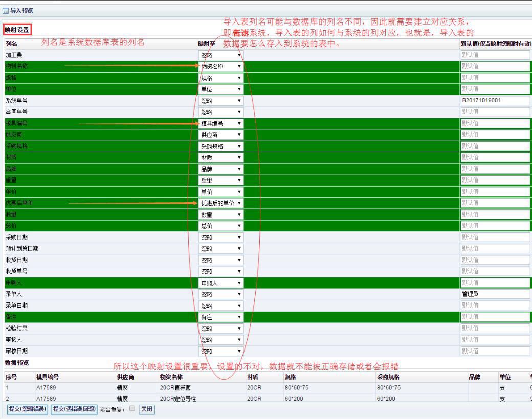Screen dimensions: 532x419
Task: Click default value field showing B20171019001
Action: 495,100
